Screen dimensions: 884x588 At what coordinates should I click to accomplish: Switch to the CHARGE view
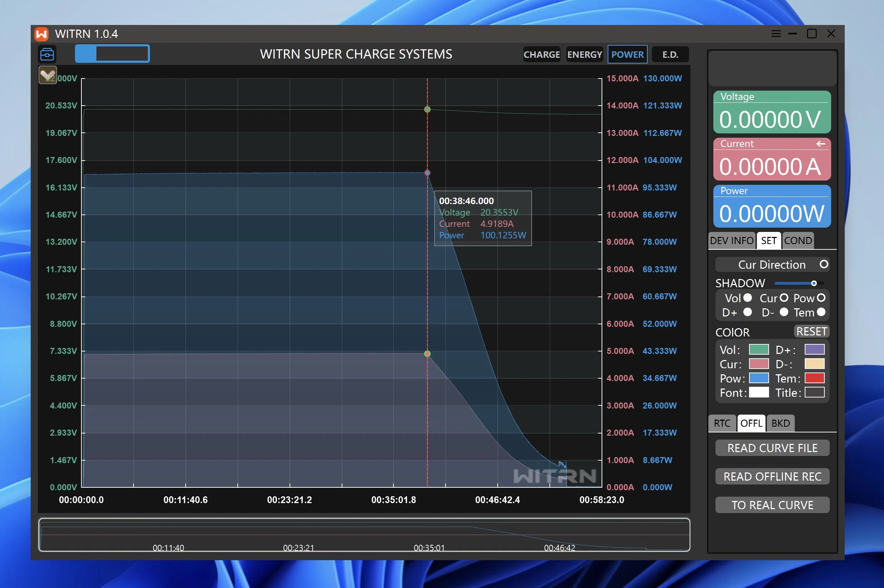541,55
